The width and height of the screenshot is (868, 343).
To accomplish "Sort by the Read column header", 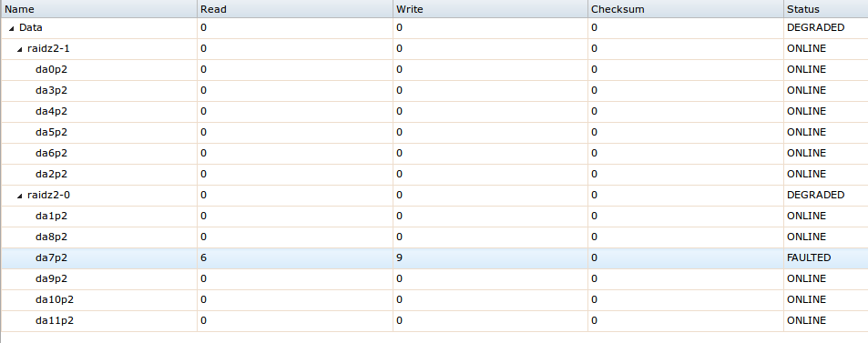I will 295,9.
